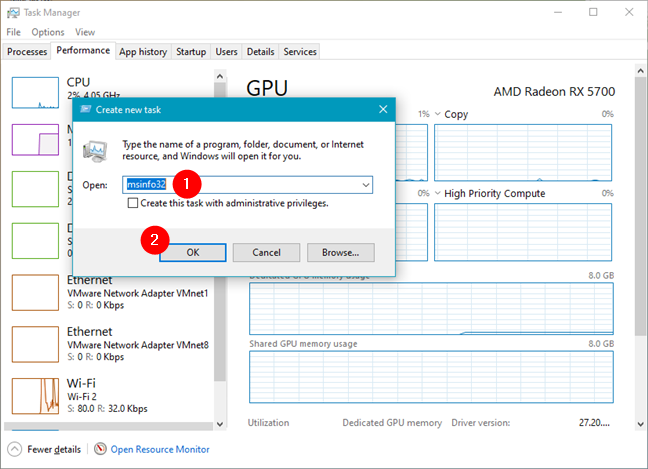Select Ethernet VMnet1 adapter thumbnail
Image resolution: width=648 pixels, height=469 pixels.
click(36, 292)
